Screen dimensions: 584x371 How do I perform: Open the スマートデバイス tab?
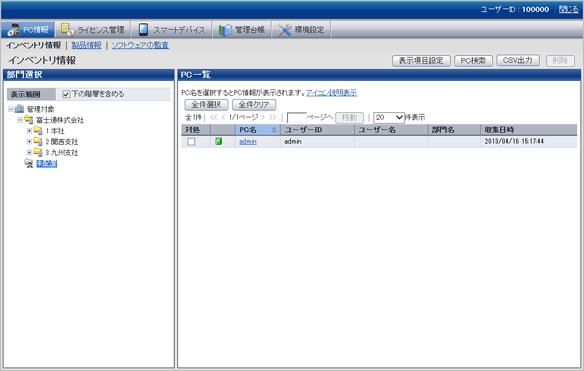(x=172, y=29)
